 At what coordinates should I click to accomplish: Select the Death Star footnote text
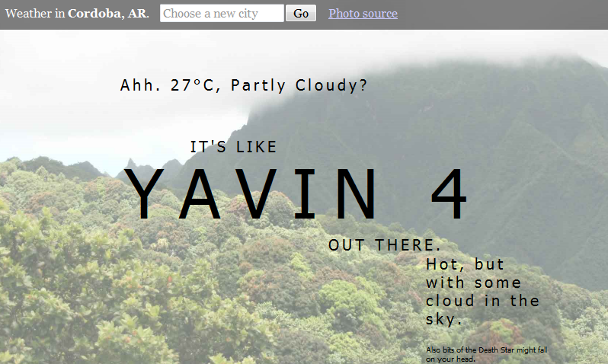487,350
